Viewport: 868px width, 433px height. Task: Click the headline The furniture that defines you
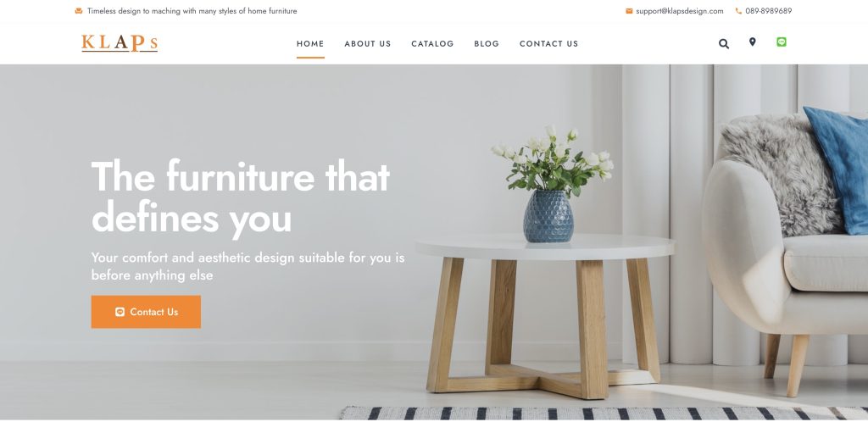pyautogui.click(x=241, y=197)
